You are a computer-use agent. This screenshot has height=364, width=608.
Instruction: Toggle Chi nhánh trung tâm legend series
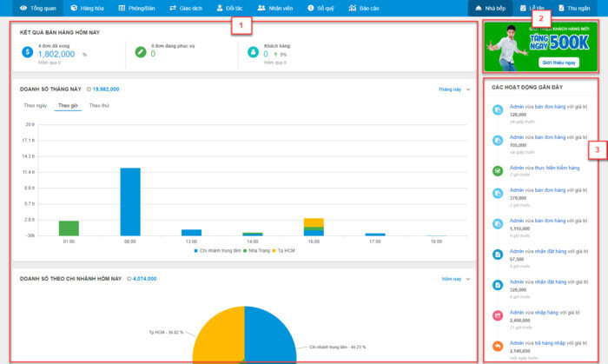coord(215,250)
